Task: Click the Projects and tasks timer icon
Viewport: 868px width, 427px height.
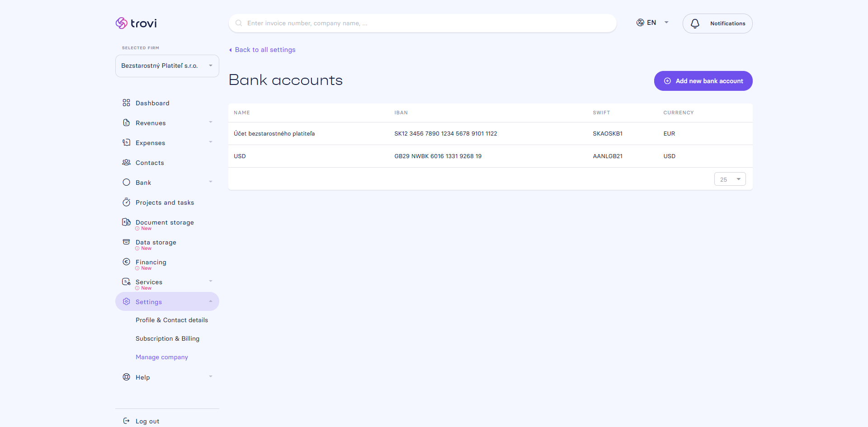Action: click(126, 202)
